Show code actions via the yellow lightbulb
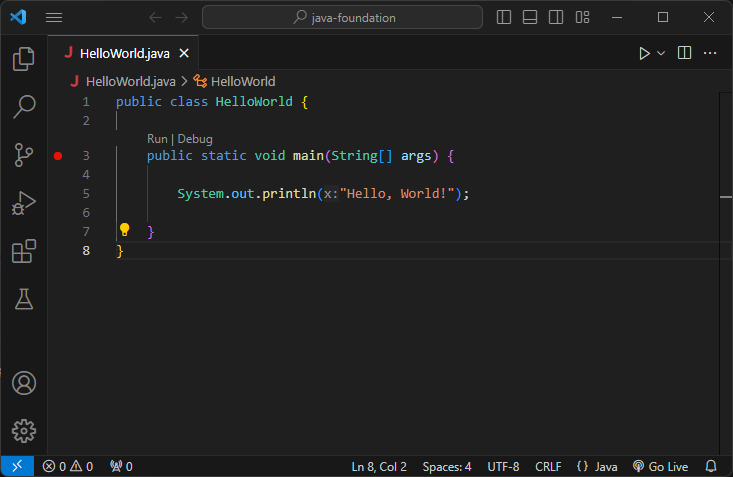The width and height of the screenshot is (733, 477). (124, 230)
